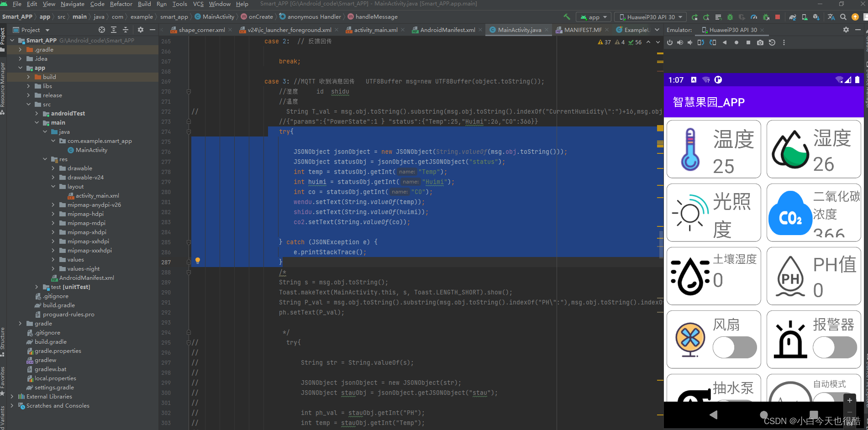Enable the 报警器 alarm switch

pos(835,347)
